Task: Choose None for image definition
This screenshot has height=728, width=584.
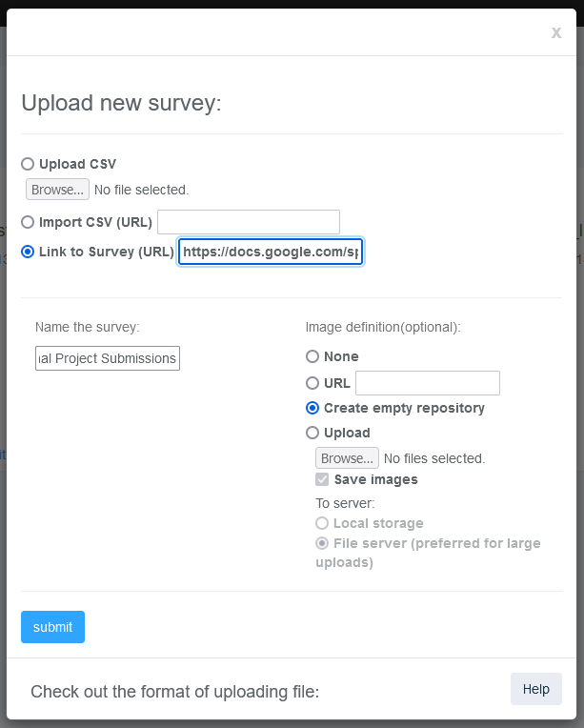Action: point(312,356)
